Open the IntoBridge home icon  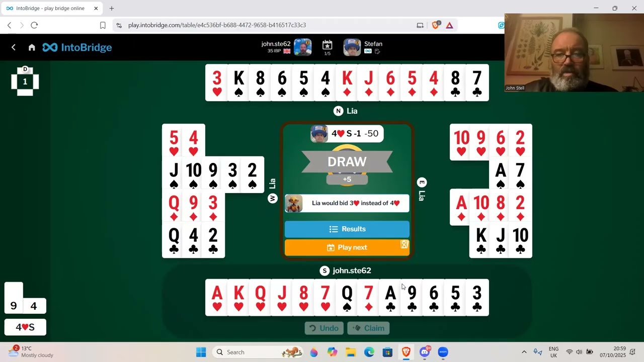[x=32, y=47]
